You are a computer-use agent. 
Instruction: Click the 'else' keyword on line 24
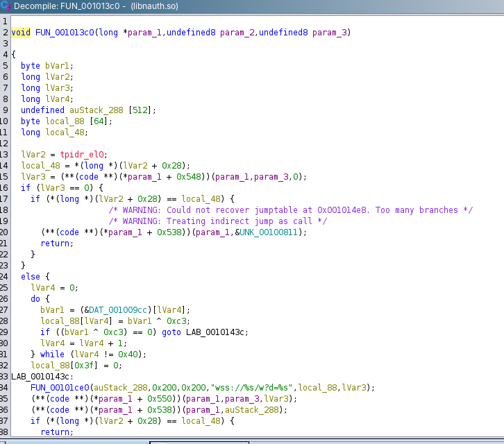[31, 277]
